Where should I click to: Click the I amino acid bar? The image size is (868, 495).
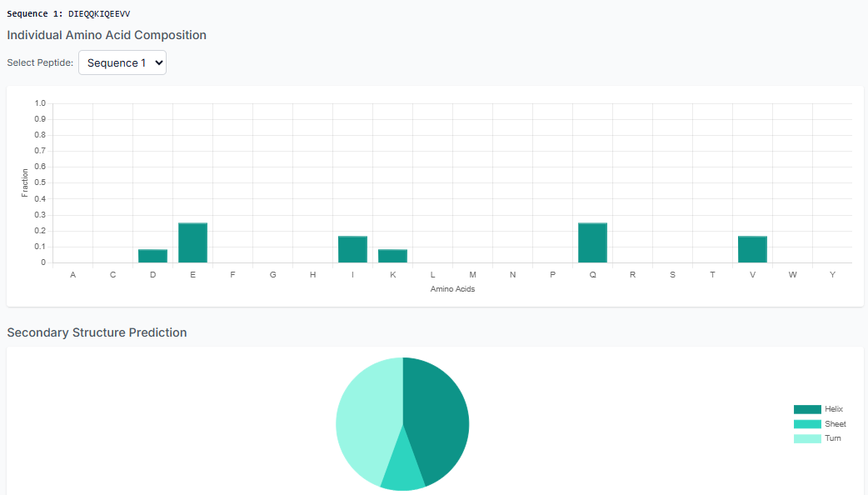point(352,247)
